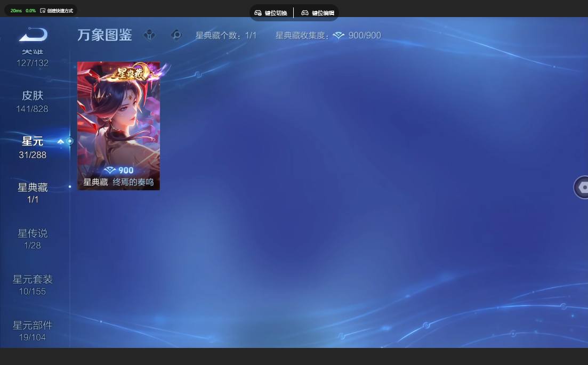This screenshot has width=588, height=365.
Task: Open the hero filter icon beside 万象图鉴
Action: (149, 35)
